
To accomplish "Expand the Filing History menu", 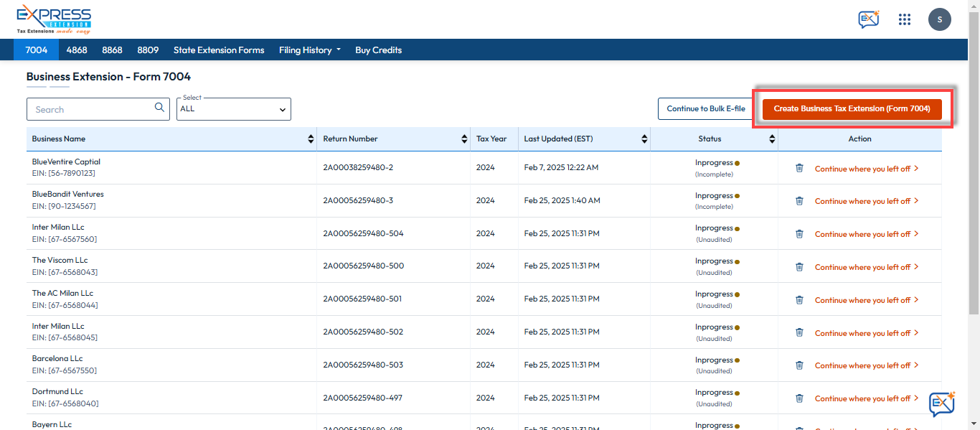I will coord(310,50).
